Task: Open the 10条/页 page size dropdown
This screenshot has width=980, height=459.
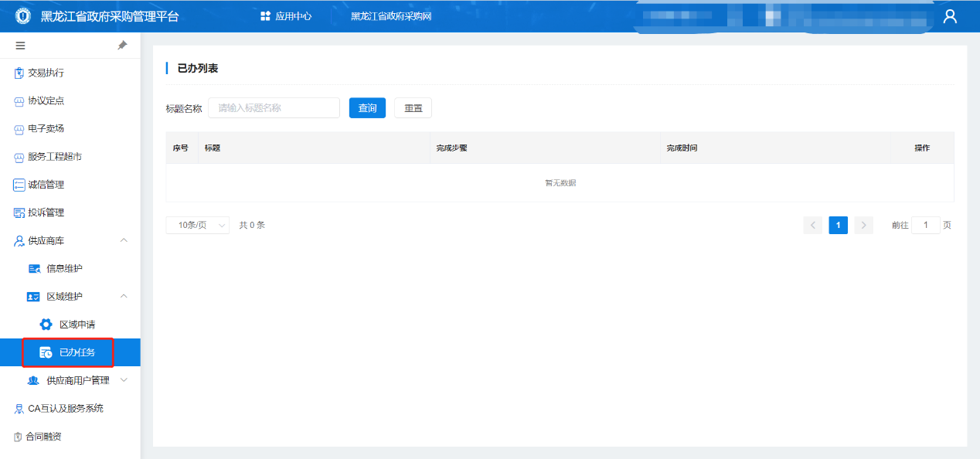Action: click(197, 225)
